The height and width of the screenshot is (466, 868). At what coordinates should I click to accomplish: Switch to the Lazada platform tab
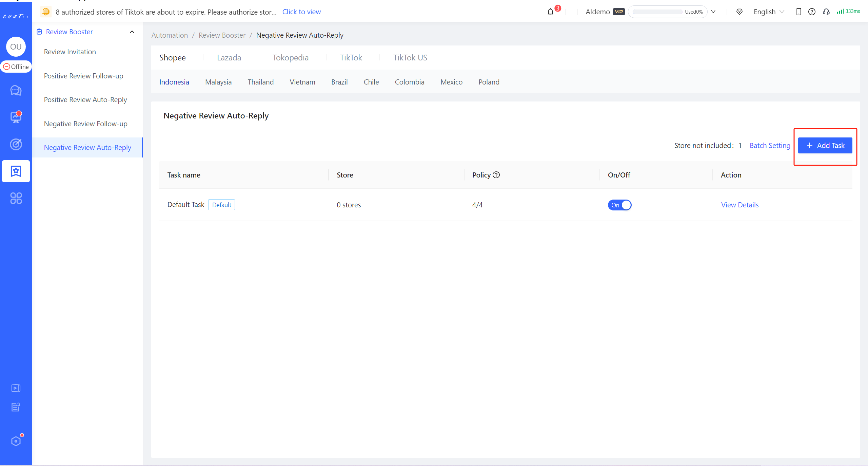(x=229, y=58)
